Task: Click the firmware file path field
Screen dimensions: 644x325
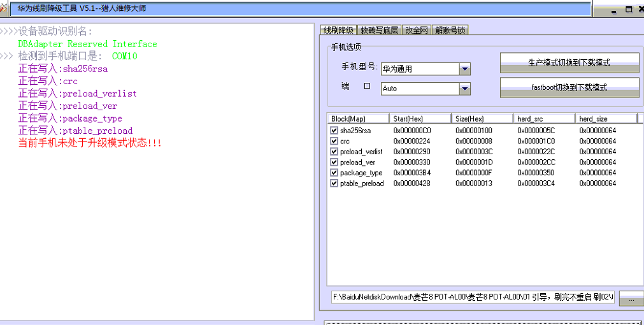Action: [x=473, y=297]
